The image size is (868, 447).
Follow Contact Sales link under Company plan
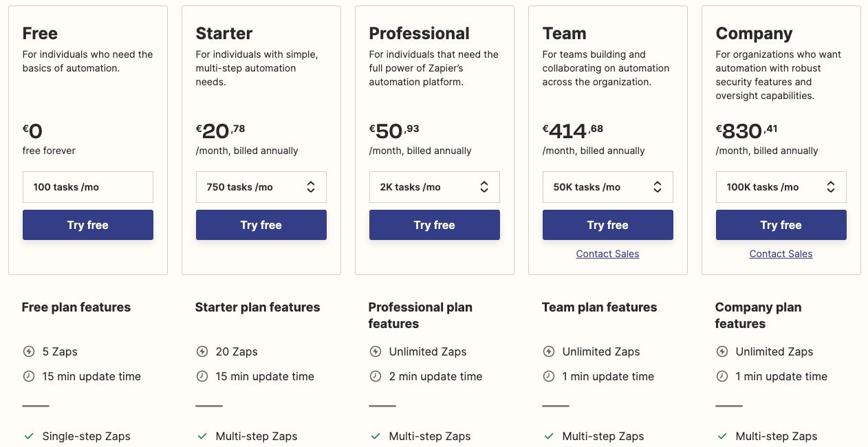(x=781, y=254)
